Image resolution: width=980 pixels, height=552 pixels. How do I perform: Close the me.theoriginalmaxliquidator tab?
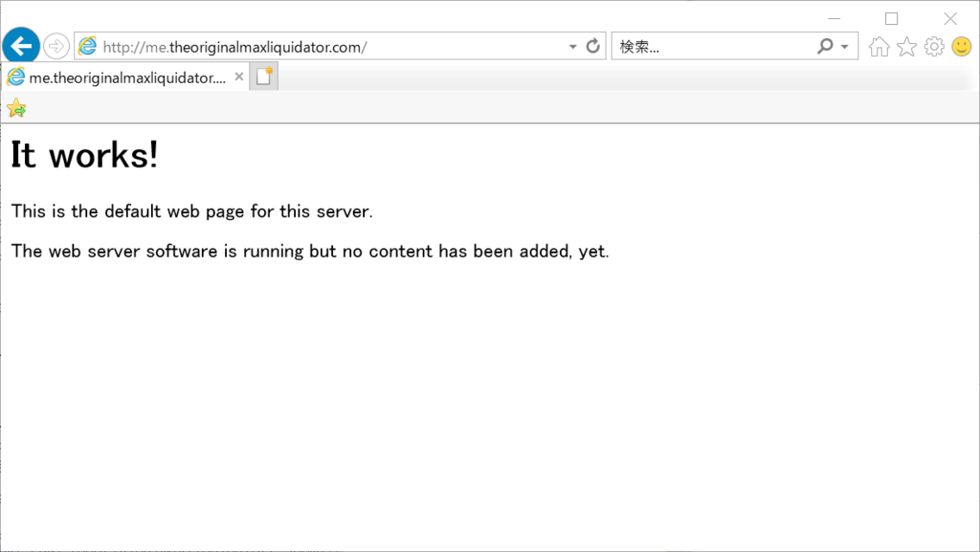tap(238, 77)
